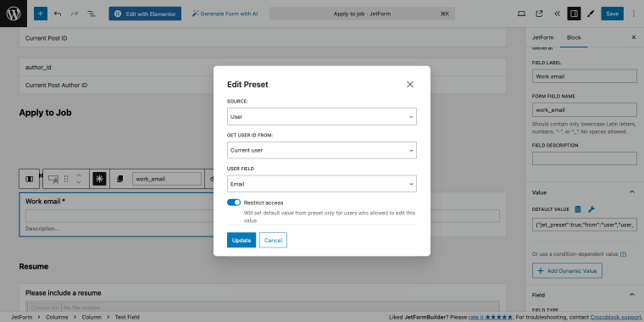Toggle the required asterisk icon

point(99,179)
